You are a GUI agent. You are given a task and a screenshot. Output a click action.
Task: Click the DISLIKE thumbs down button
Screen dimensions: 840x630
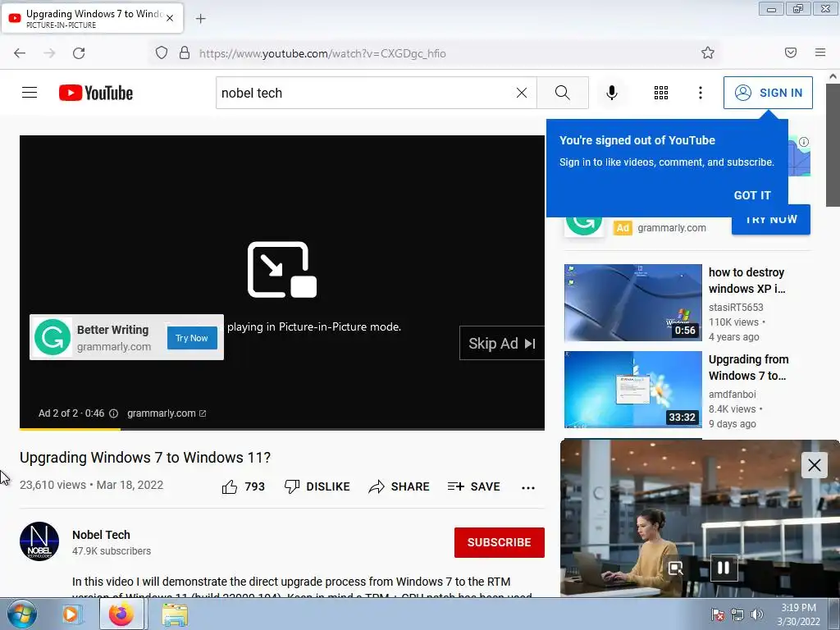317,486
